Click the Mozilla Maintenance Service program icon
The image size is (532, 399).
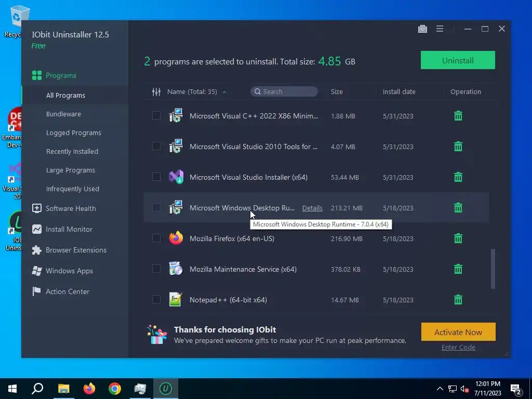coord(176,269)
